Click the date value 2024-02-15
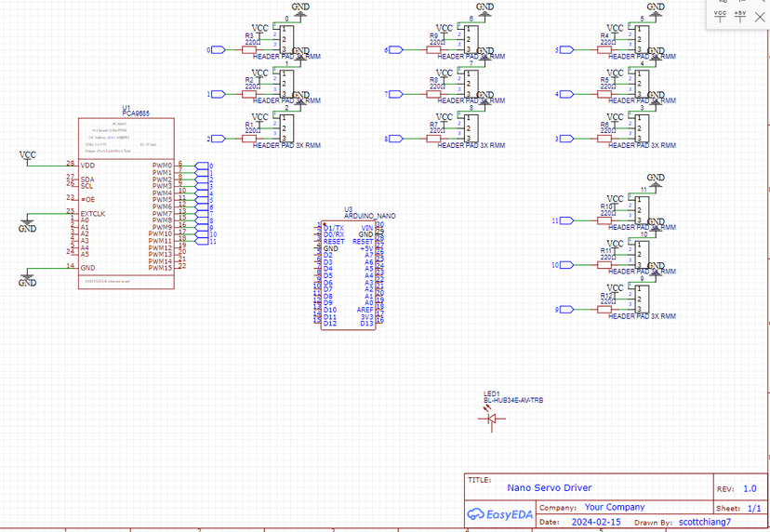 (596, 523)
